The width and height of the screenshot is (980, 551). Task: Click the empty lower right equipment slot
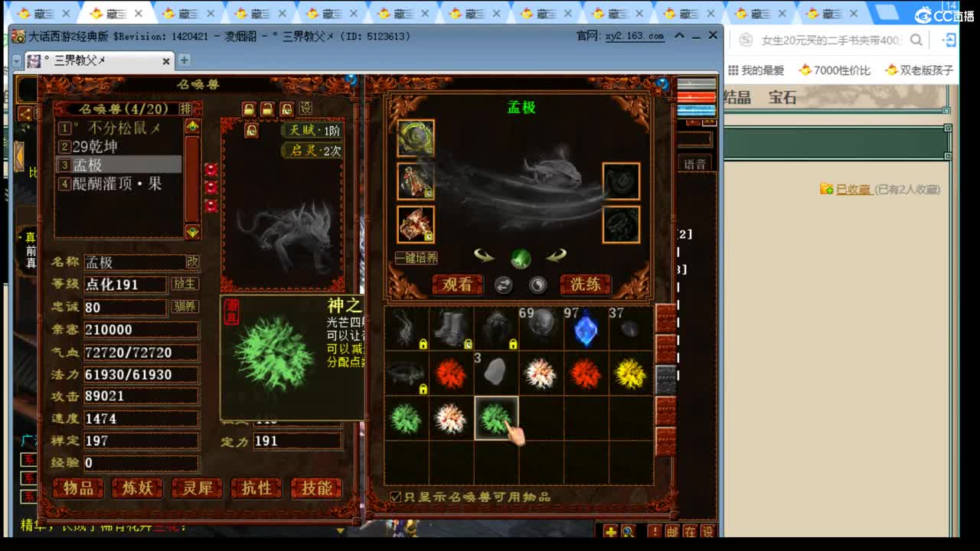[621, 224]
